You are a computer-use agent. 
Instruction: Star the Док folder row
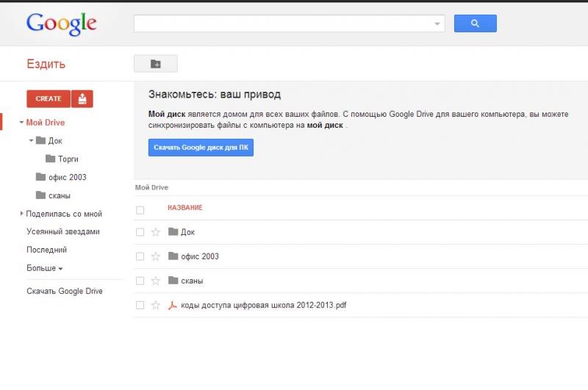(156, 232)
